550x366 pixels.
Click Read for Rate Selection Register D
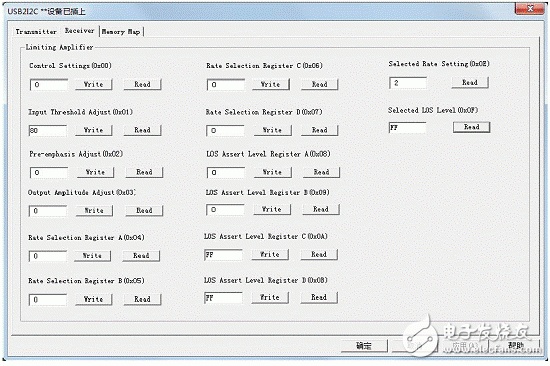320,130
